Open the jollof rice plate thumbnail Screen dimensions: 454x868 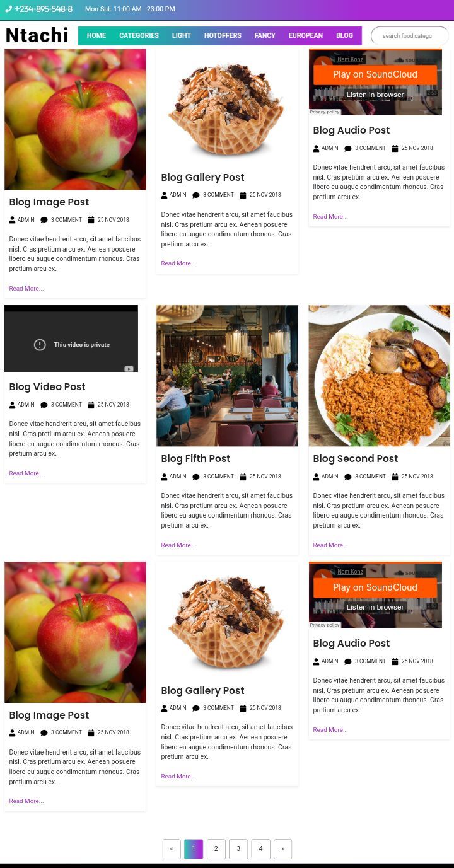pyautogui.click(x=379, y=376)
